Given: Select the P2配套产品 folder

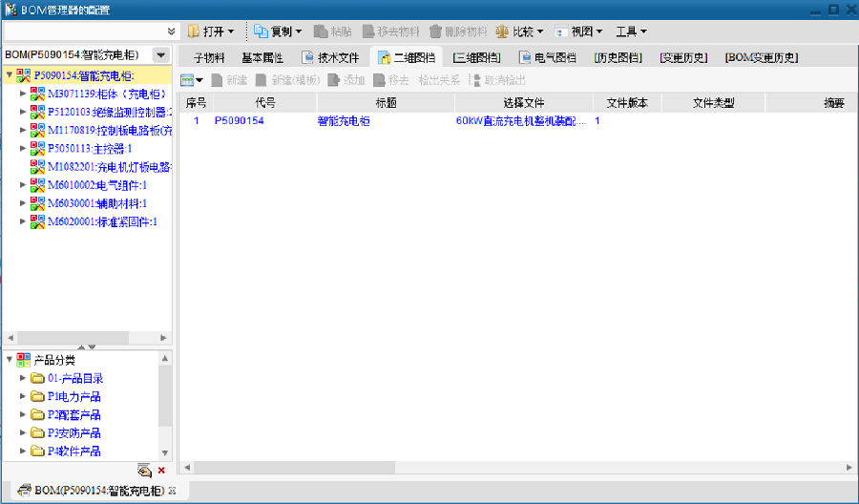Looking at the screenshot, I should pyautogui.click(x=73, y=414).
